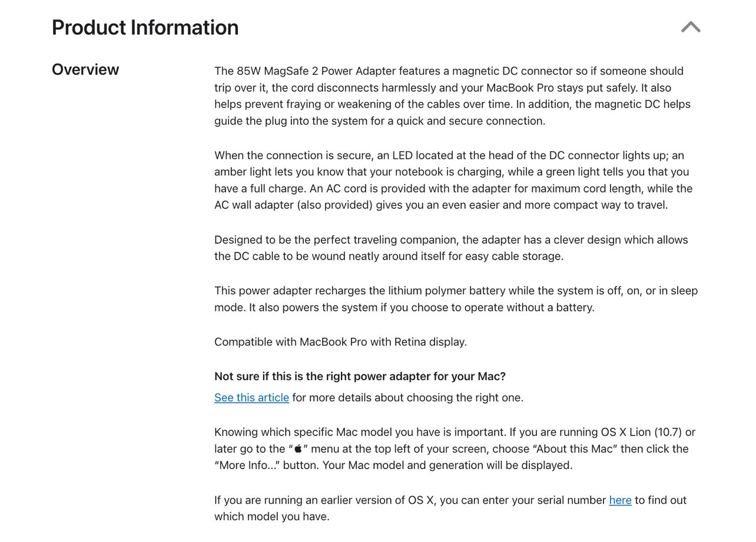Open the "See this article" link
The image size is (756, 542).
pyautogui.click(x=251, y=398)
